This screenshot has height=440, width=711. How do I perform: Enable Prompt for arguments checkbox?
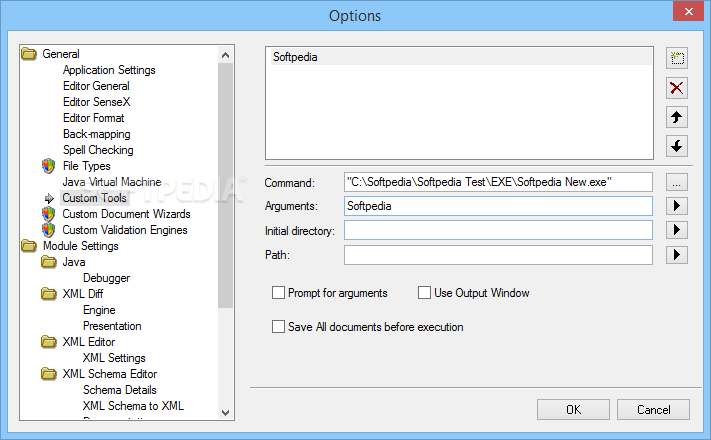pos(278,293)
